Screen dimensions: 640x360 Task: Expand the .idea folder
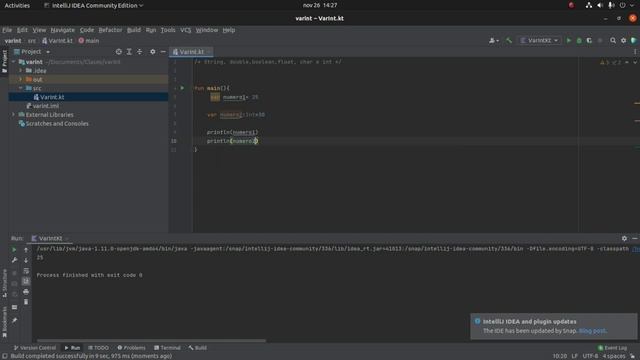pyautogui.click(x=21, y=71)
